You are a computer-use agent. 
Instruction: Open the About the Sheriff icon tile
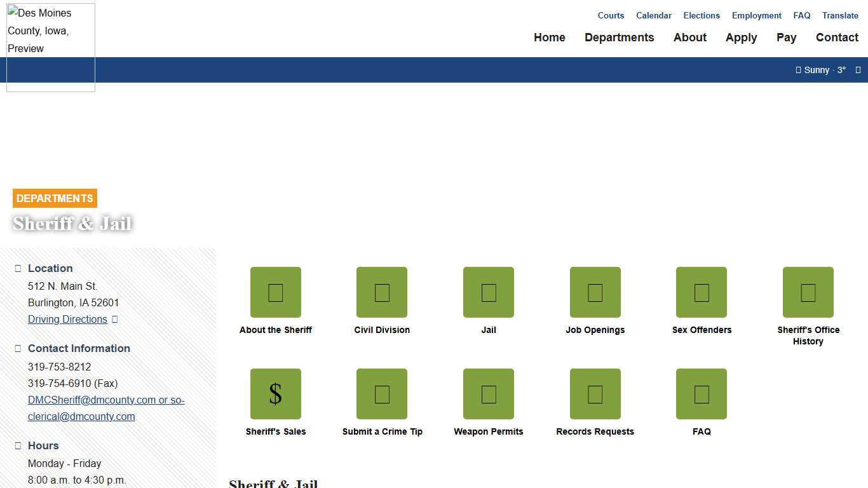coord(275,292)
